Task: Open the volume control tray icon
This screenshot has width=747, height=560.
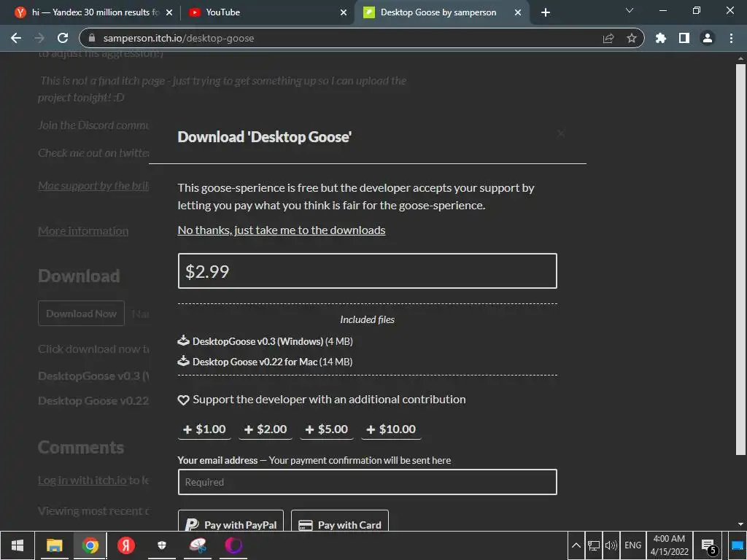Action: tap(611, 545)
